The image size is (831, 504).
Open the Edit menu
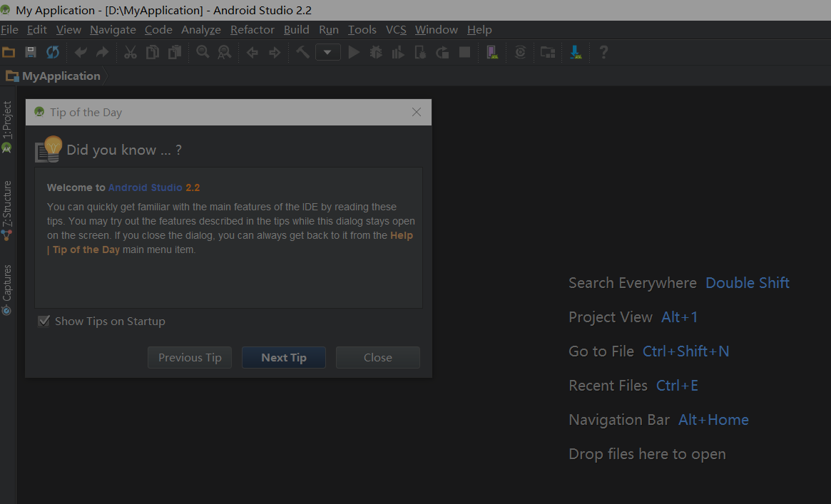[37, 30]
